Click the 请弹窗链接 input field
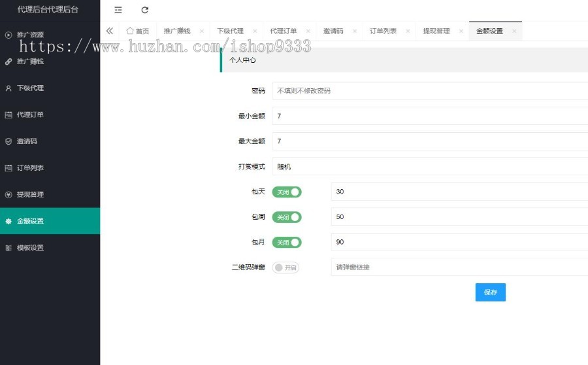Screen dimensions: 588x365 [x=459, y=268]
